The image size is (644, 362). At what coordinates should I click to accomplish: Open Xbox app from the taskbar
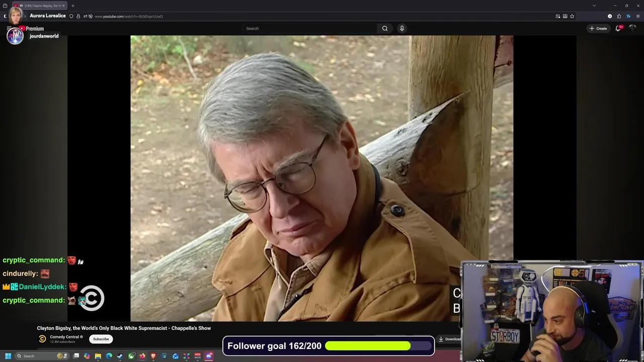131,356
